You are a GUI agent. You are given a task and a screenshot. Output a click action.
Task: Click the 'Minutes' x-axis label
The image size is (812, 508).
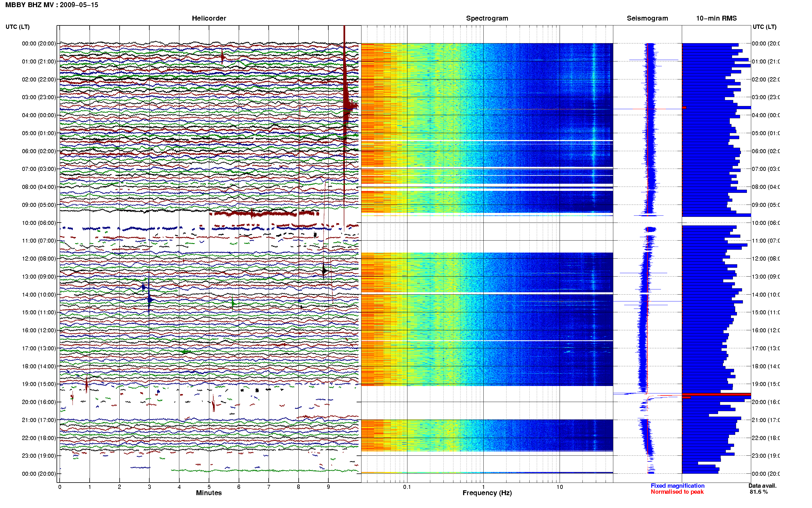tap(209, 493)
